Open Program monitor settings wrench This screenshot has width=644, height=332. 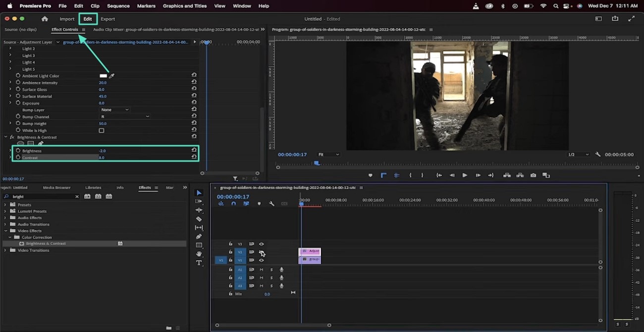(598, 155)
